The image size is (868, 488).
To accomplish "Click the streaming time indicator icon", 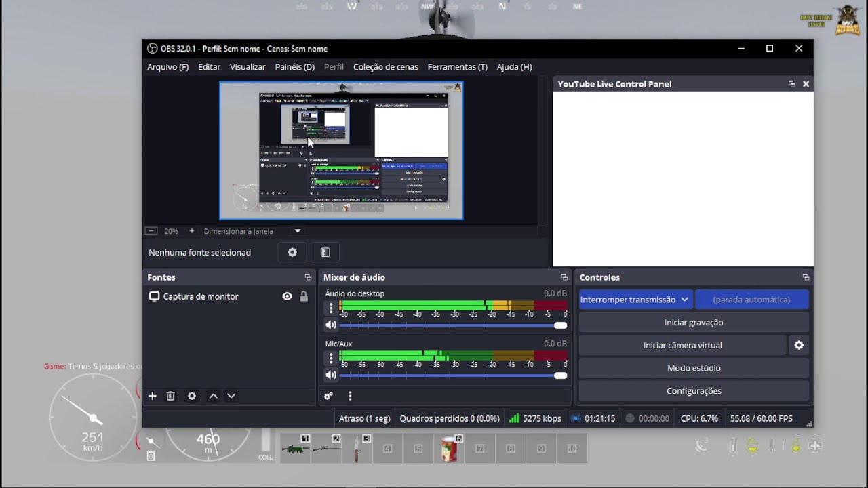I will pyautogui.click(x=576, y=418).
